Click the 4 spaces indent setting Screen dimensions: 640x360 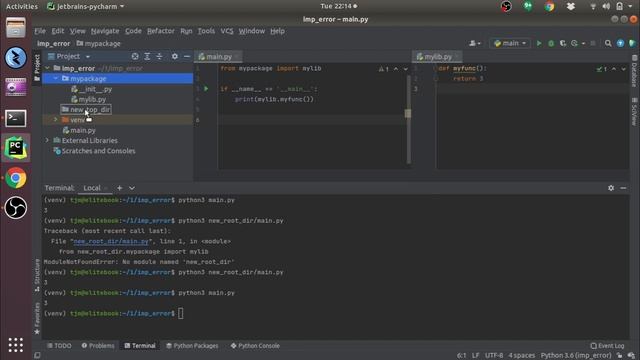522,356
